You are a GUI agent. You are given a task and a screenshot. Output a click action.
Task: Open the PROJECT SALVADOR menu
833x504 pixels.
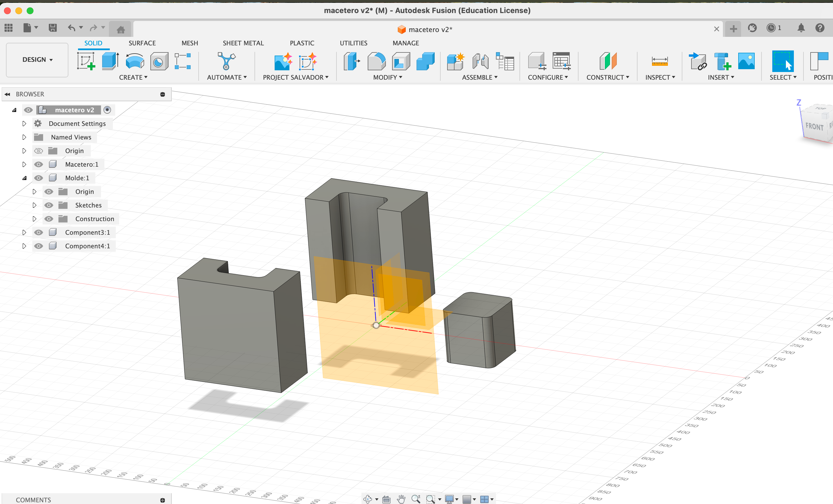pyautogui.click(x=295, y=77)
